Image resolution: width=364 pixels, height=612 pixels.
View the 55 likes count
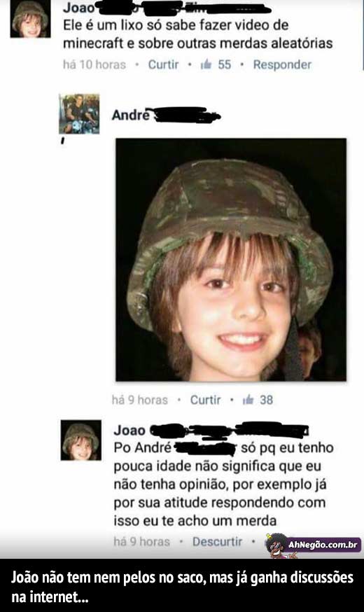click(x=224, y=65)
